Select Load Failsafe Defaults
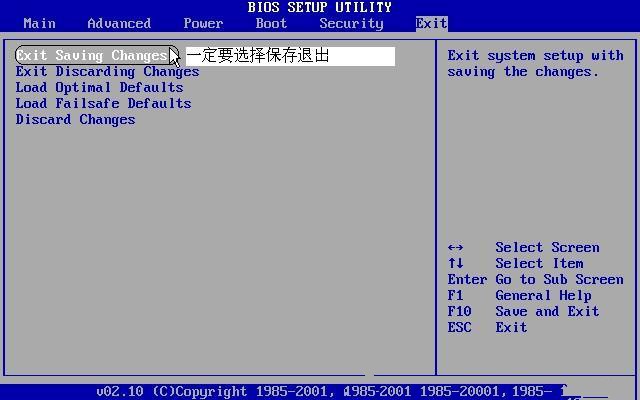 [103, 104]
